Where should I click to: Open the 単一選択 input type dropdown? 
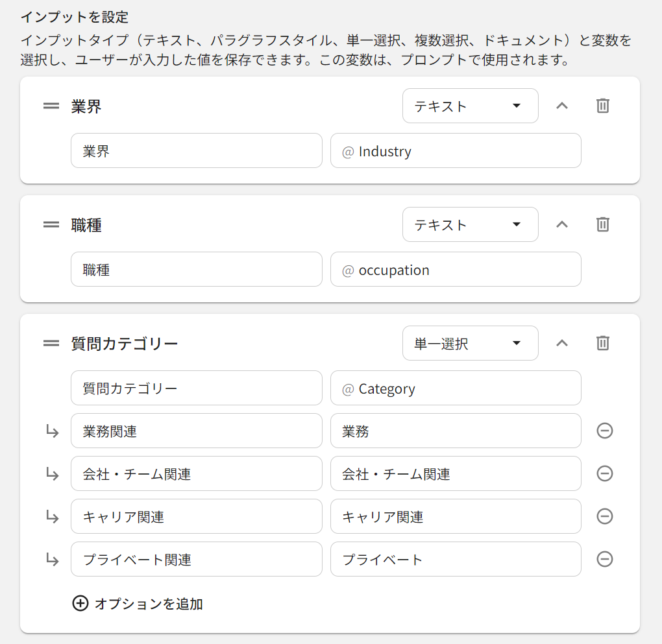[x=470, y=343]
